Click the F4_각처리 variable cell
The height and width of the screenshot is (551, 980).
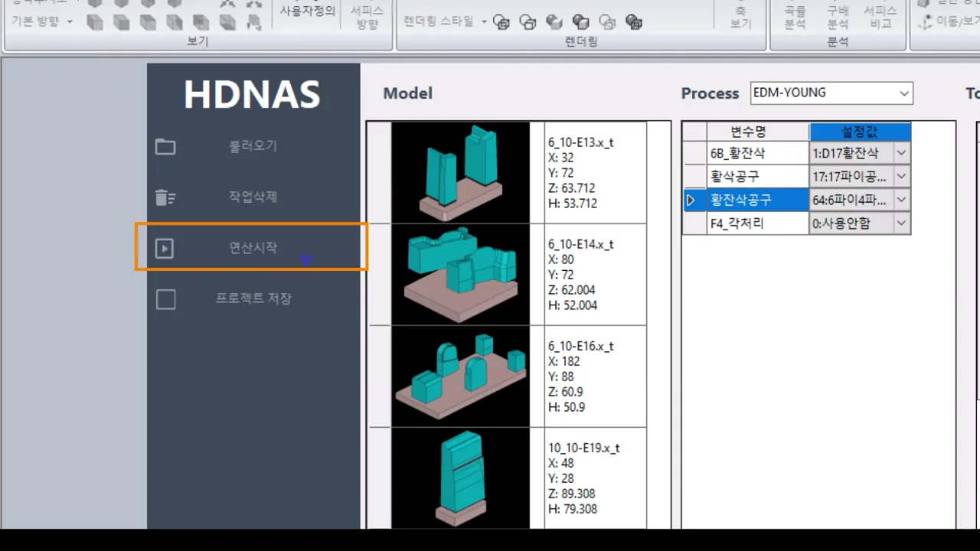coord(757,223)
